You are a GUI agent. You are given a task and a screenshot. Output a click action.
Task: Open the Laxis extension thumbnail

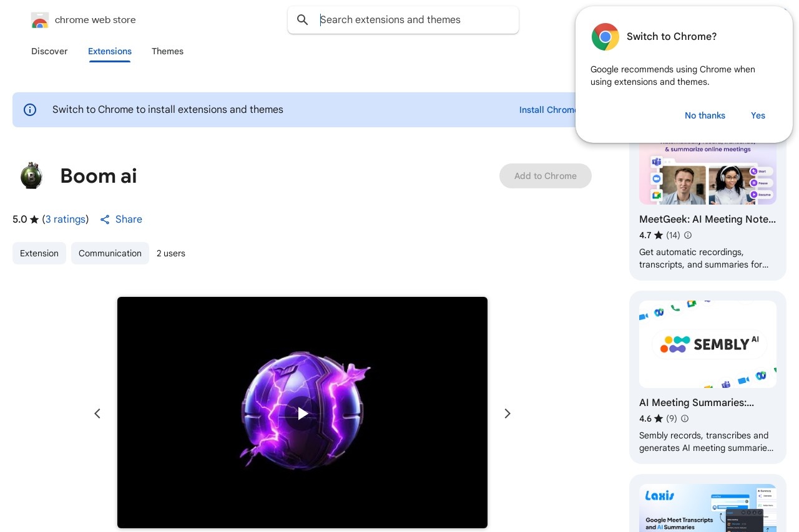coord(708,508)
